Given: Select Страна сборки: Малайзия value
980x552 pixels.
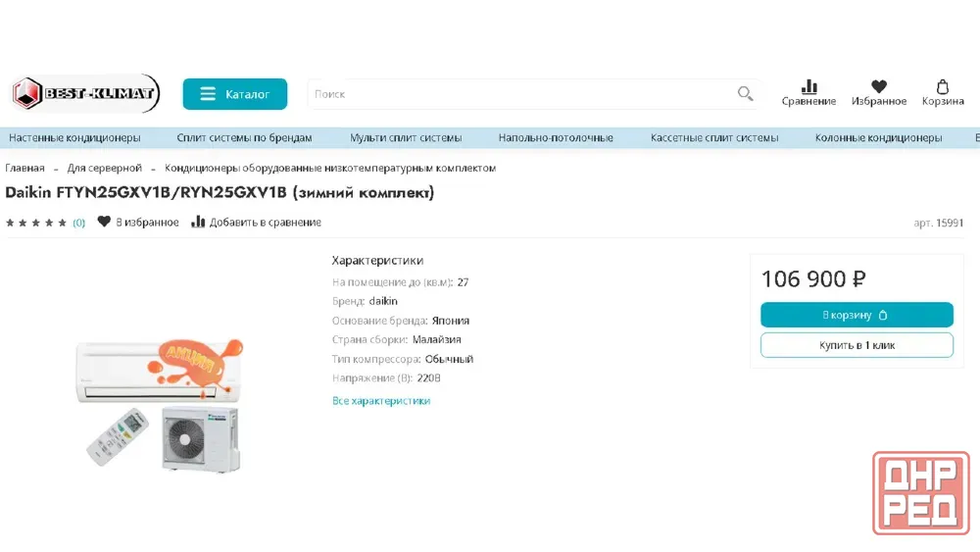Looking at the screenshot, I should (x=437, y=339).
